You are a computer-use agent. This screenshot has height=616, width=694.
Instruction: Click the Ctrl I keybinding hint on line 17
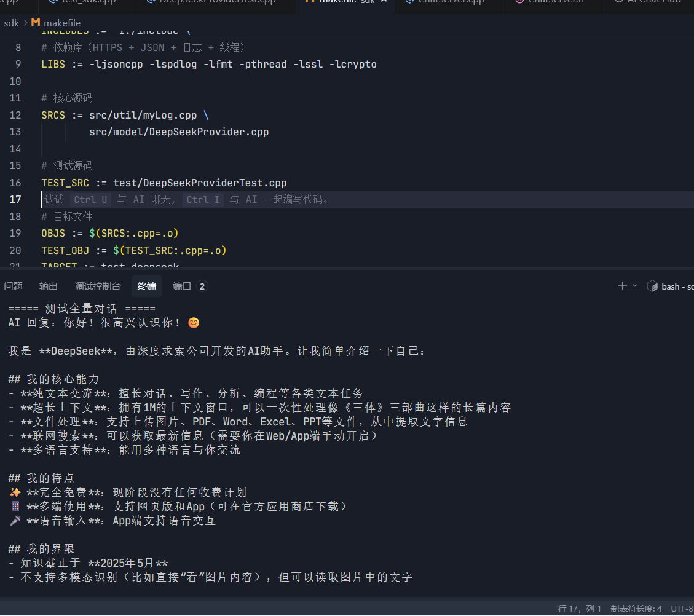203,200
